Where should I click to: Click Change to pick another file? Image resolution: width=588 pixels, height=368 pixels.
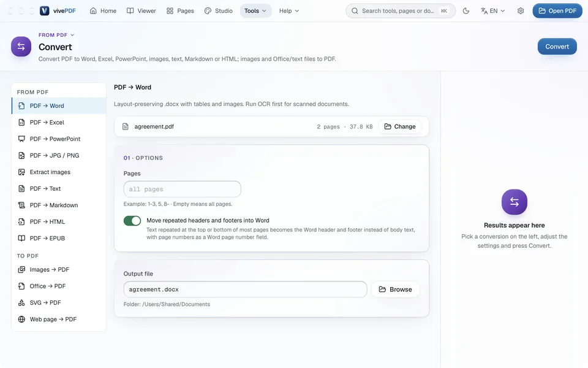400,126
